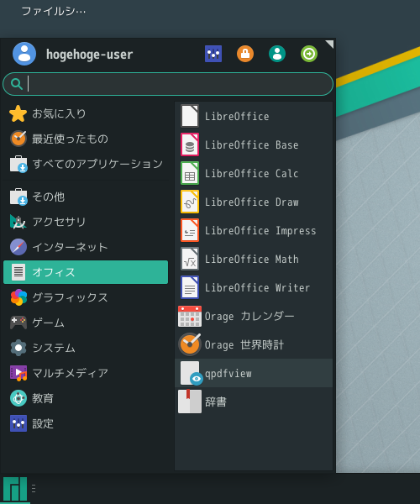Click the orange lock screen icon
The height and width of the screenshot is (504, 420).
[245, 54]
